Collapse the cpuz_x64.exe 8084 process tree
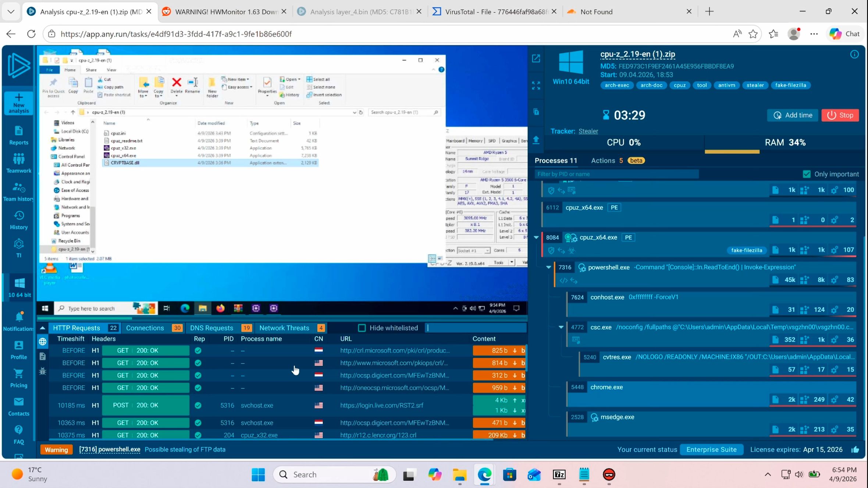 [x=536, y=237]
